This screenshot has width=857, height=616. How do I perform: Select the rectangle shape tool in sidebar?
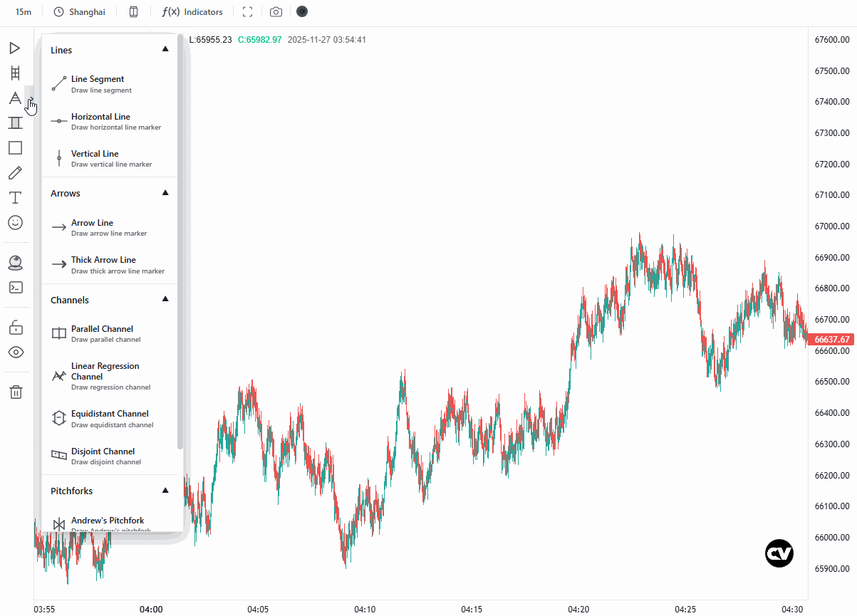pyautogui.click(x=15, y=147)
